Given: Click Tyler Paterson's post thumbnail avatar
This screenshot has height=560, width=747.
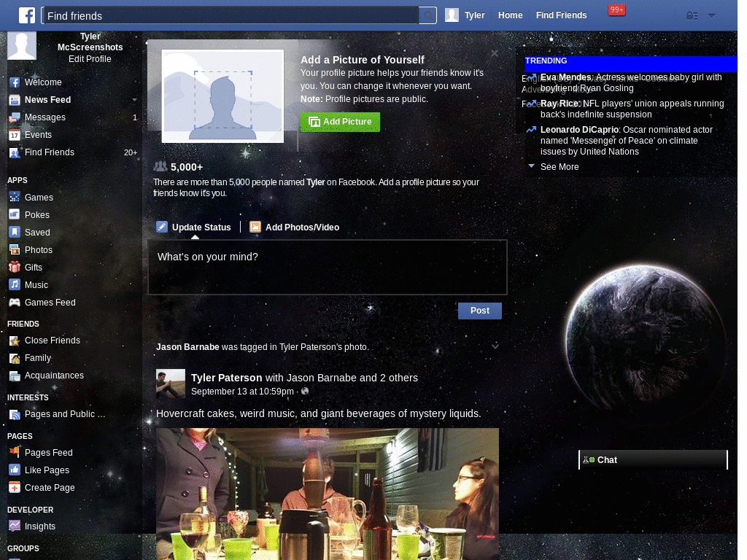Looking at the screenshot, I should (171, 384).
